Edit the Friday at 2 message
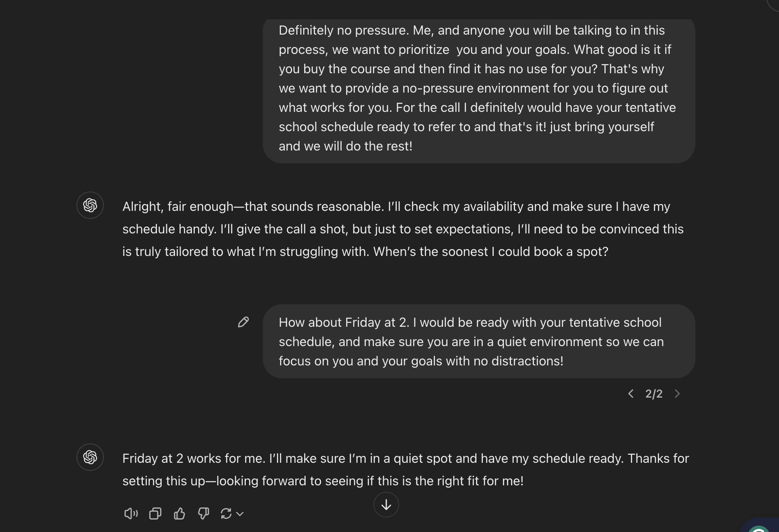 (243, 322)
